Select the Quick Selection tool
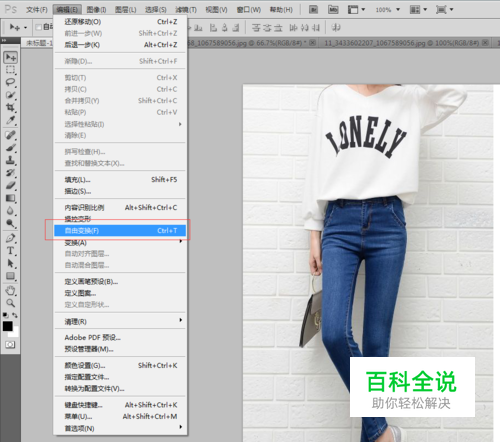Image resolution: width=500 pixels, height=442 pixels. (10, 95)
